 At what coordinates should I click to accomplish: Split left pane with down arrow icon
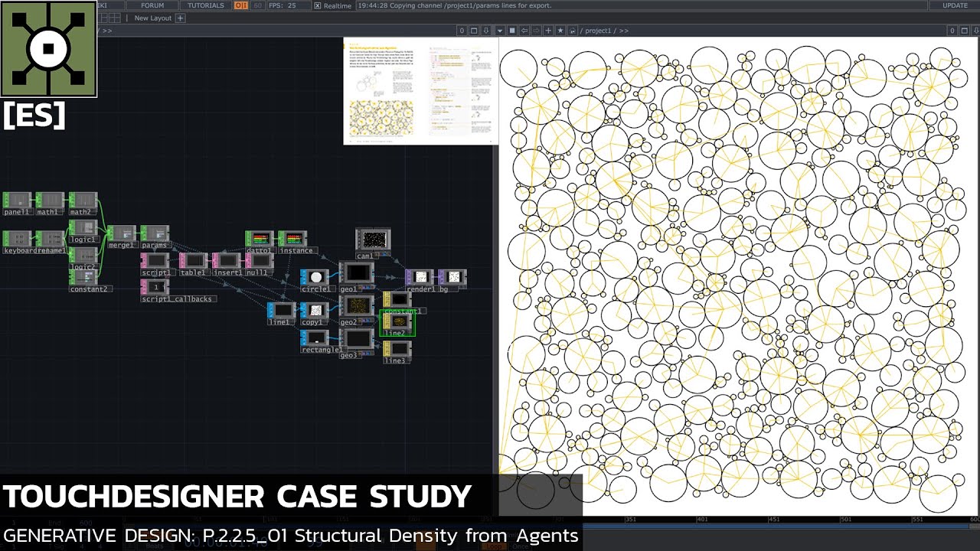pyautogui.click(x=486, y=31)
